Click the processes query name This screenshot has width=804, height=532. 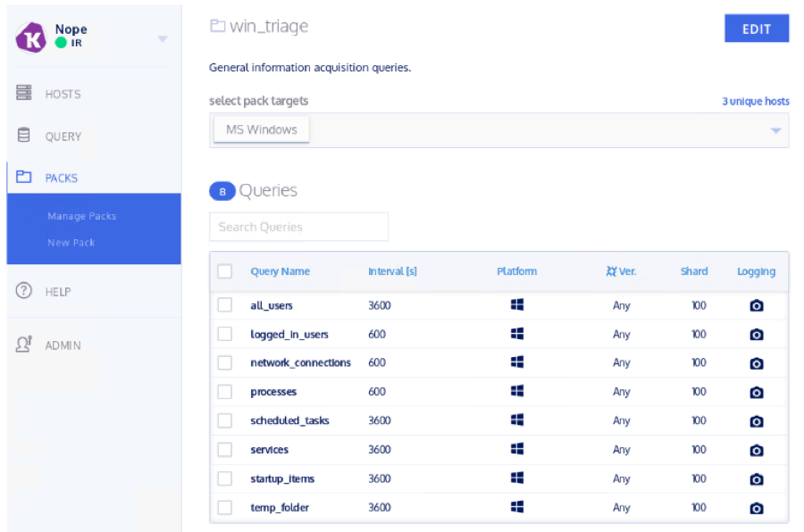point(273,392)
